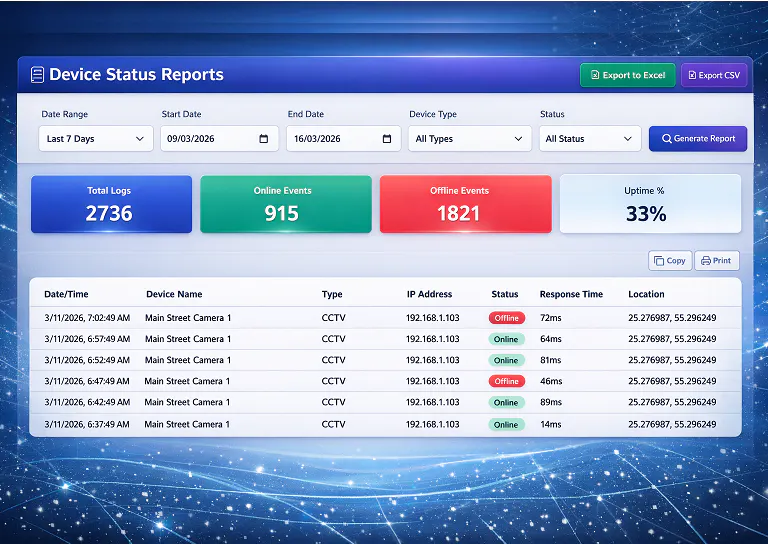This screenshot has width=768, height=544.
Task: Click the 81ms response time value
Action: 551,360
